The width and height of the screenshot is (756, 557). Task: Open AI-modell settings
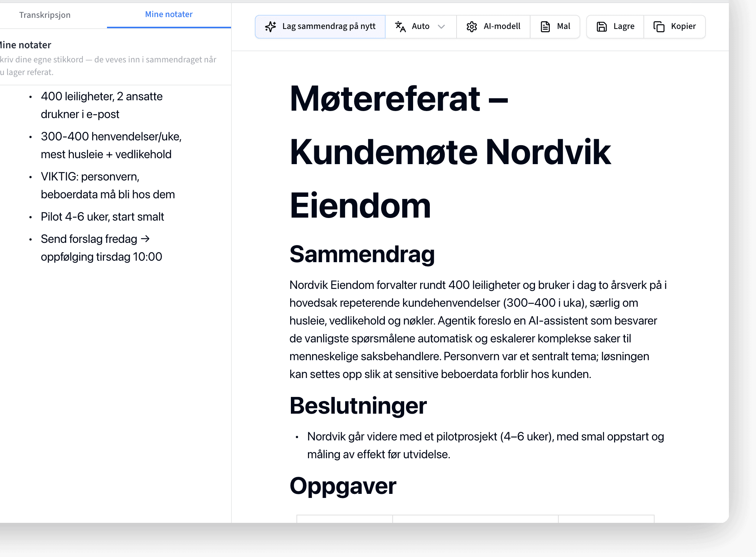[x=493, y=26]
